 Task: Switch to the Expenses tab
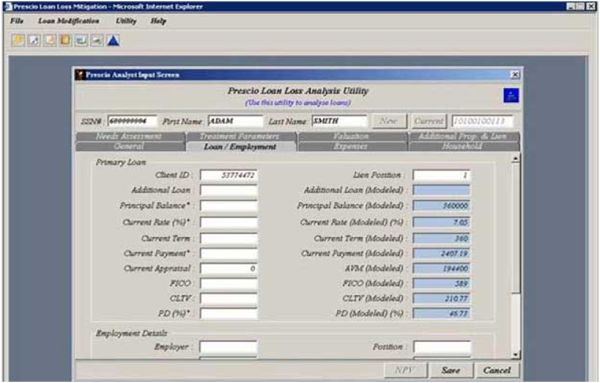click(x=351, y=146)
